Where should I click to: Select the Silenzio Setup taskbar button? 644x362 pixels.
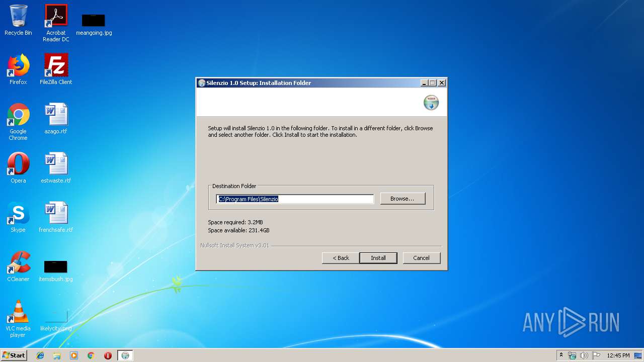pos(125,355)
